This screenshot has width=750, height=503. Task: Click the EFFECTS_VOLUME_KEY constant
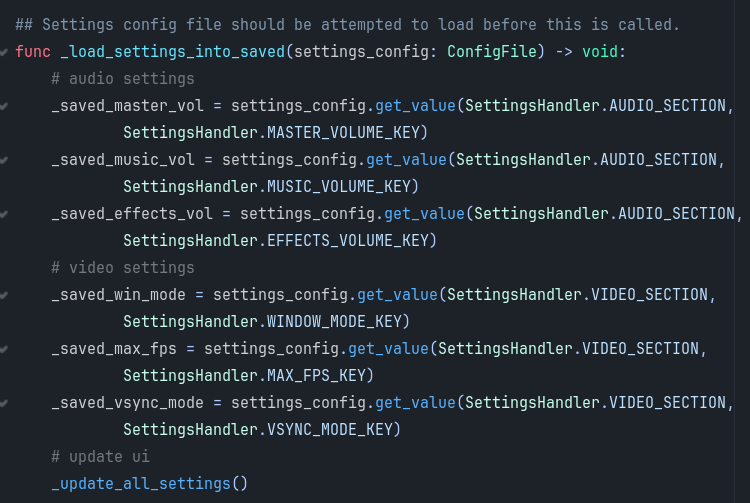coord(347,241)
